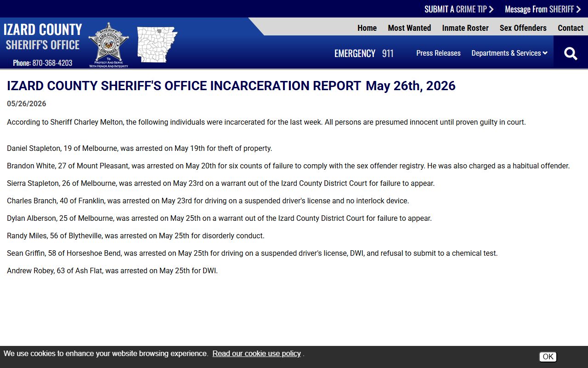
Task: Click the Sean Griffin arrest entry
Action: pyautogui.click(x=252, y=253)
